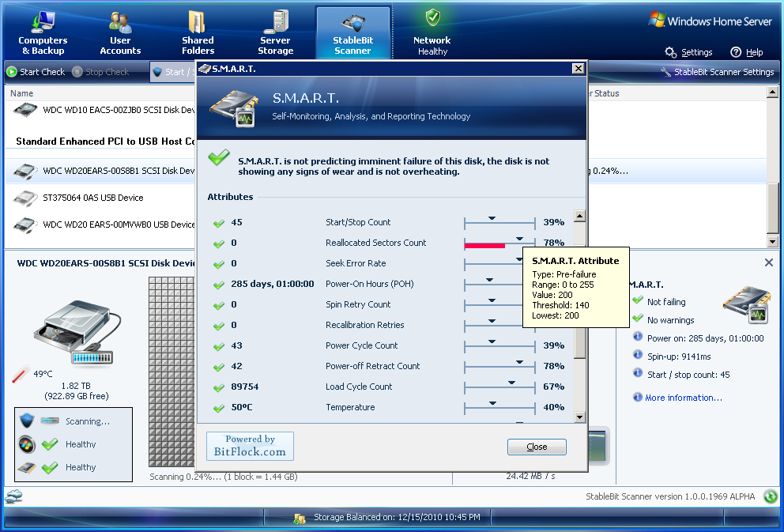Click the Stop Check toolbar button
This screenshot has height=532, width=784.
100,72
